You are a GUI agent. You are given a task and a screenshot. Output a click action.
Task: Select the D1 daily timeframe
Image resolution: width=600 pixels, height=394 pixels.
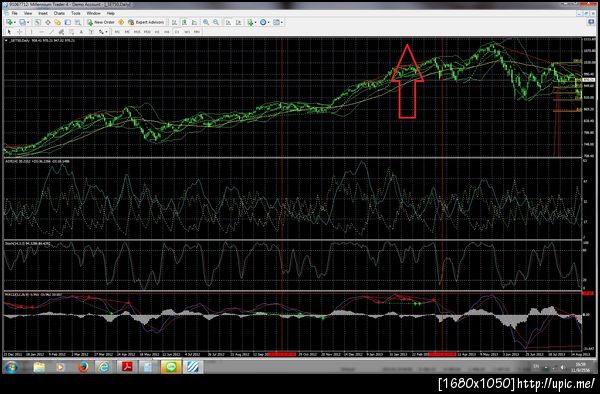coord(177,32)
